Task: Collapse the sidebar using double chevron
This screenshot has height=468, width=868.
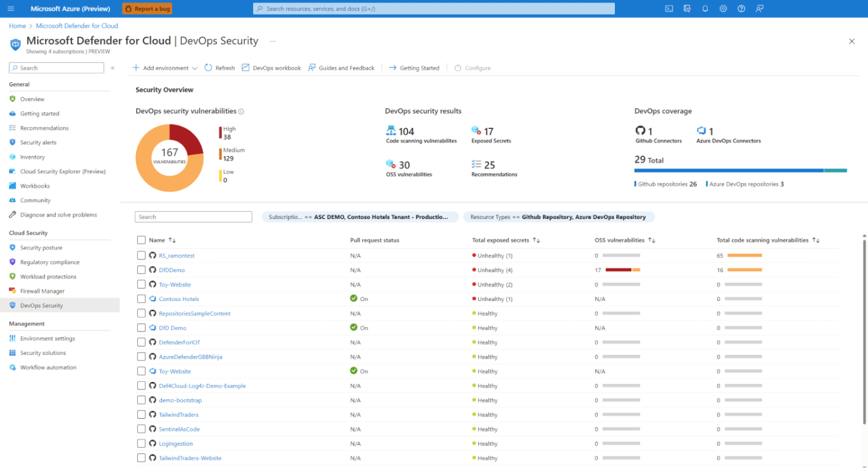Action: pos(113,68)
